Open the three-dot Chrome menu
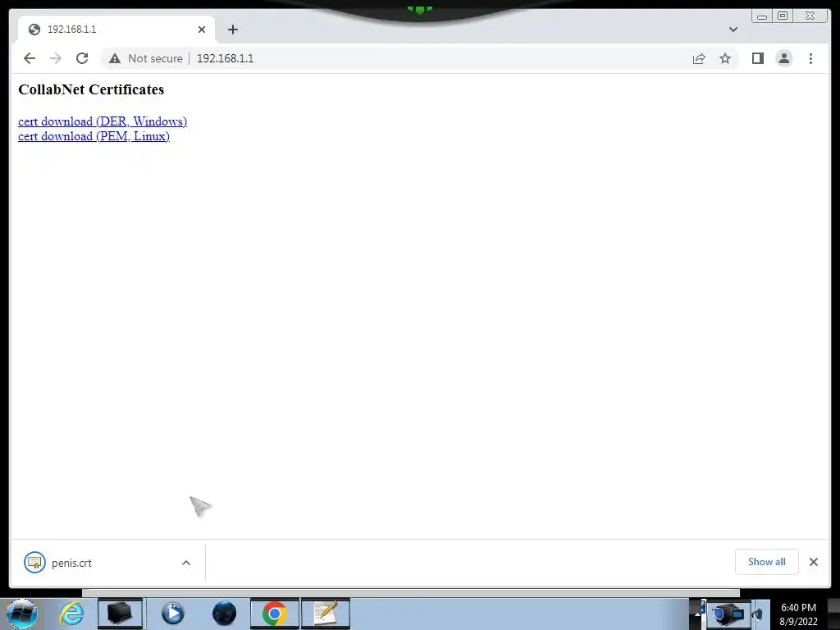Screen dimensions: 840x630 (x=810, y=58)
